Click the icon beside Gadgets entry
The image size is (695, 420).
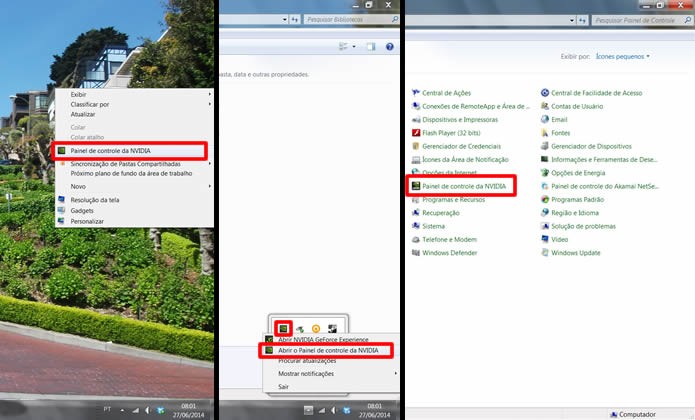coord(61,210)
